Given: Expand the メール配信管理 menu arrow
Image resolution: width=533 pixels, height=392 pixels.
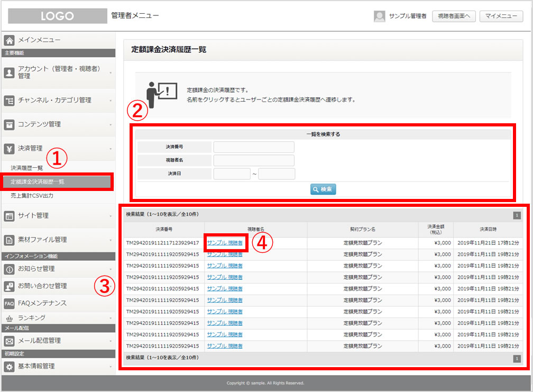Looking at the screenshot, I should click(111, 341).
